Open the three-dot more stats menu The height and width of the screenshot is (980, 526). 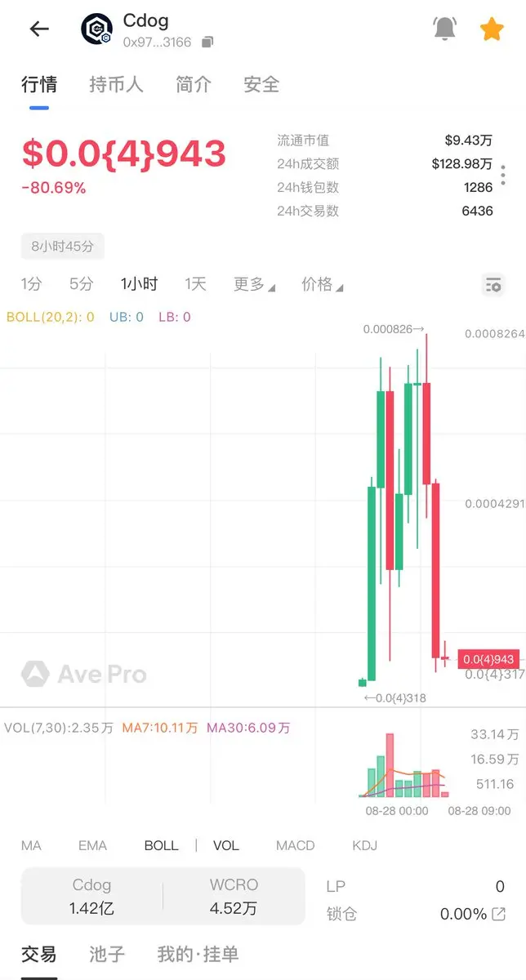pyautogui.click(x=503, y=176)
